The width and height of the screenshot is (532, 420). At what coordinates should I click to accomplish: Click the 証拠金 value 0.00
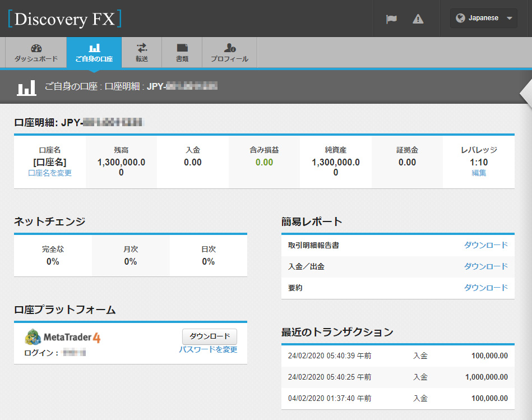[407, 162]
